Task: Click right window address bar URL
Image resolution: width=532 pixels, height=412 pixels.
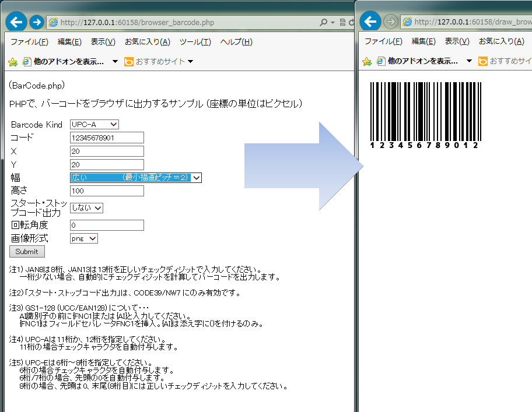Action: (x=473, y=22)
